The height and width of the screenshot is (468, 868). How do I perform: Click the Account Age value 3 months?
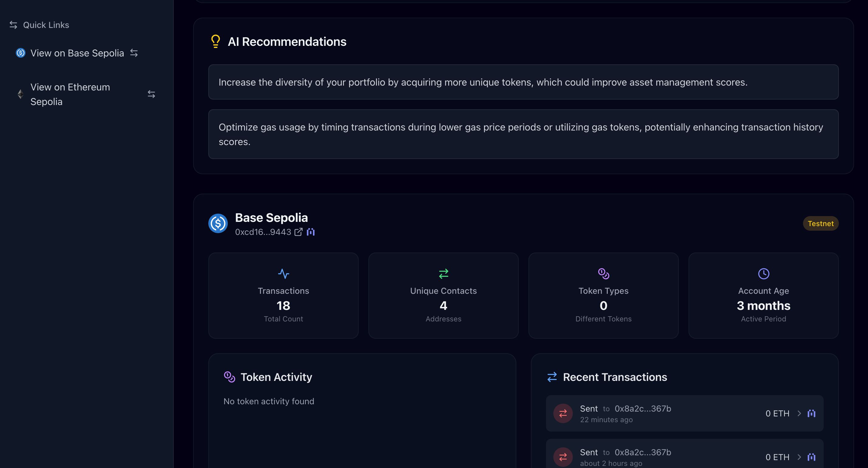pyautogui.click(x=764, y=306)
